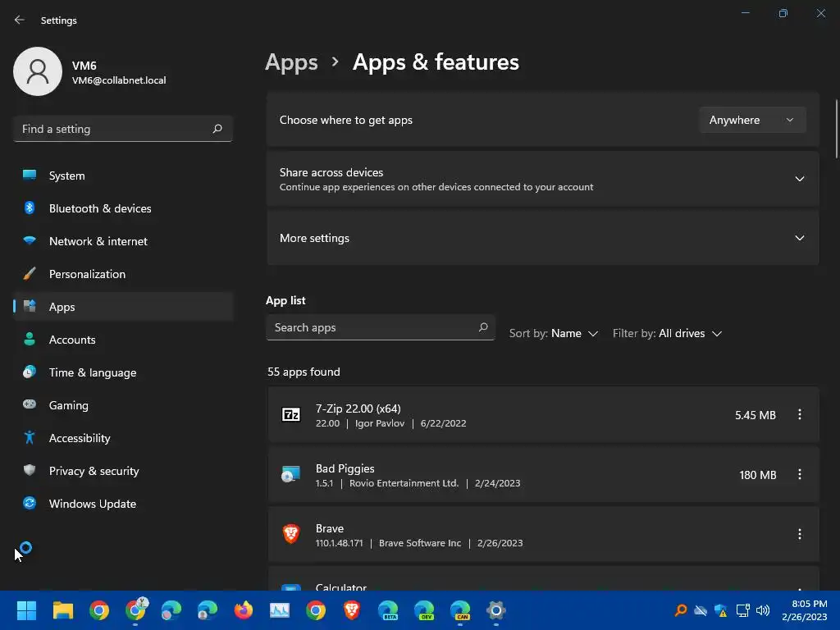Click the Rovio Entertainment Ltd. publisher text
840x630 pixels.
[404, 483]
